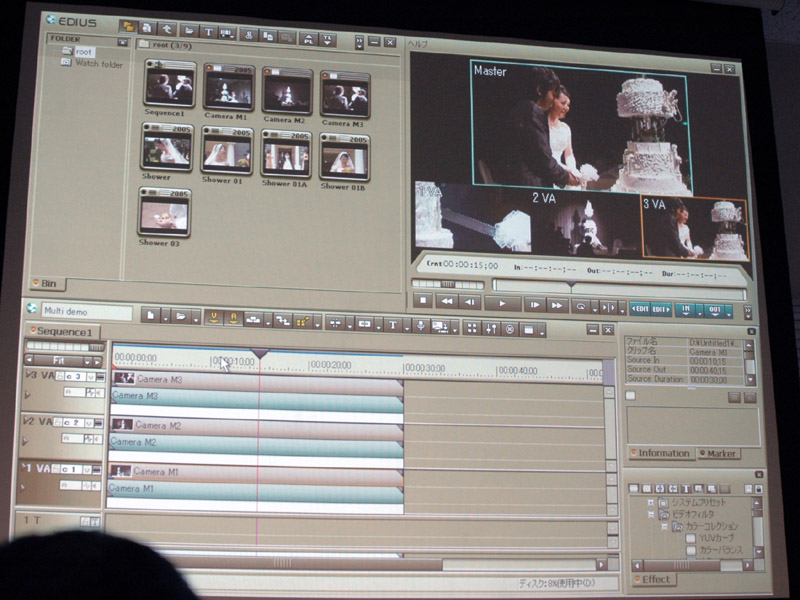This screenshot has width=800, height=600.
Task: Click the Set Out point button
Action: click(714, 311)
